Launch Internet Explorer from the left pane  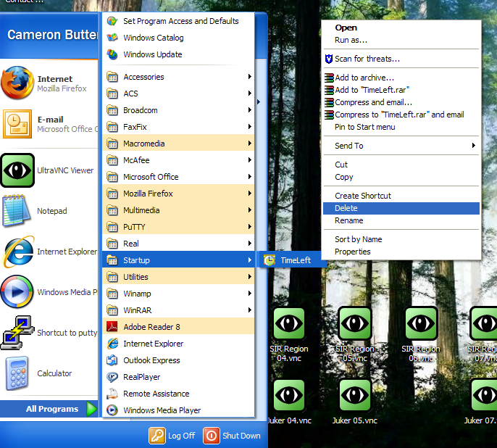coord(49,252)
